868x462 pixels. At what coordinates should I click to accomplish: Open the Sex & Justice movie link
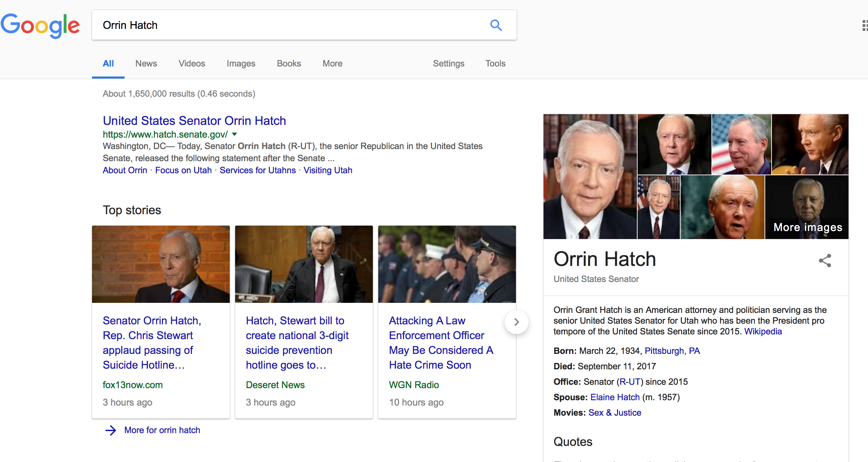coord(614,413)
